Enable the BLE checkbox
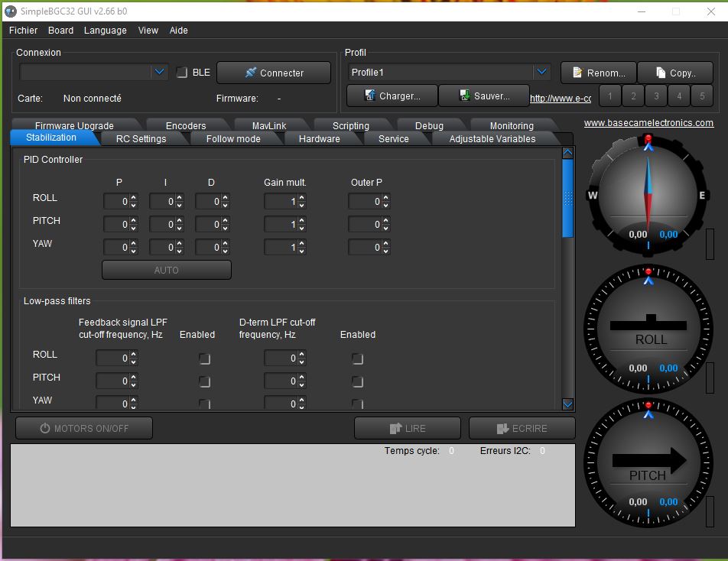The width and height of the screenshot is (728, 561). pyautogui.click(x=182, y=73)
